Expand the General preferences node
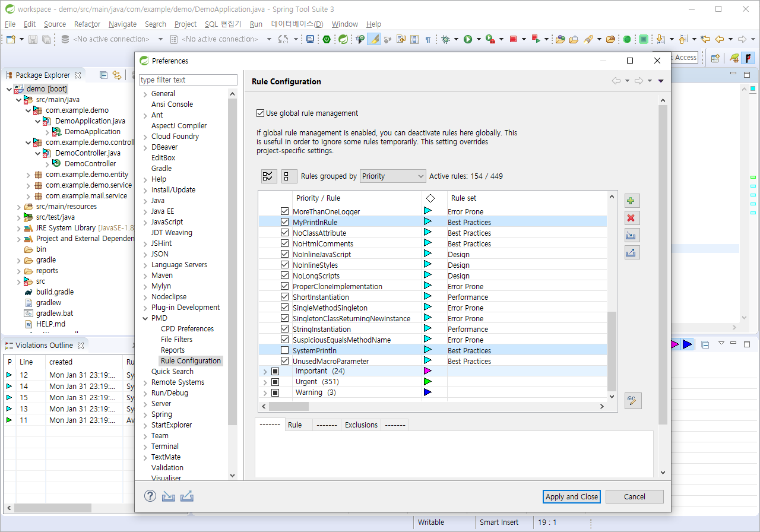Image resolution: width=760 pixels, height=532 pixels. point(145,94)
